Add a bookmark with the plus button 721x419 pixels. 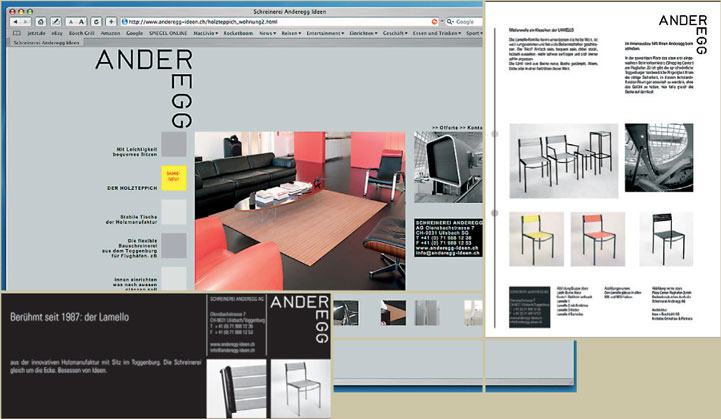(x=111, y=22)
